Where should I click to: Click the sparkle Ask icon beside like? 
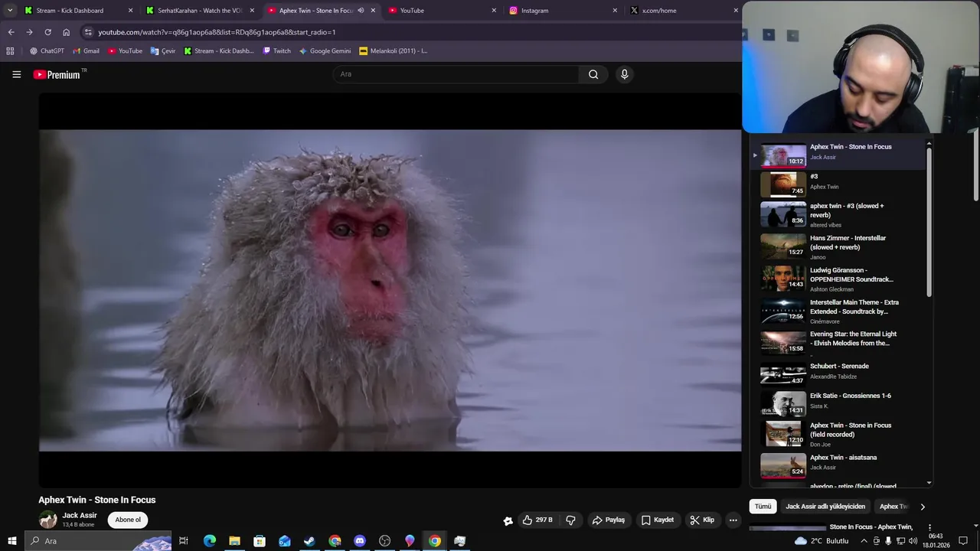508,520
